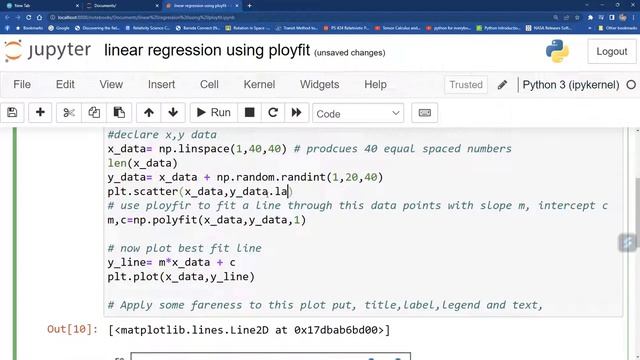Image resolution: width=640 pixels, height=360 pixels.
Task: Click the Jupyter logo
Action: [x=48, y=51]
